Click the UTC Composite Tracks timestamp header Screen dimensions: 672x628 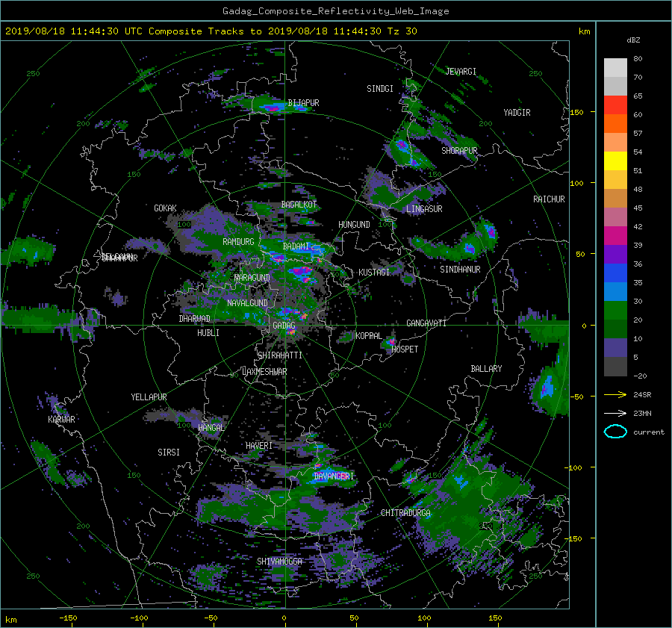coord(211,31)
